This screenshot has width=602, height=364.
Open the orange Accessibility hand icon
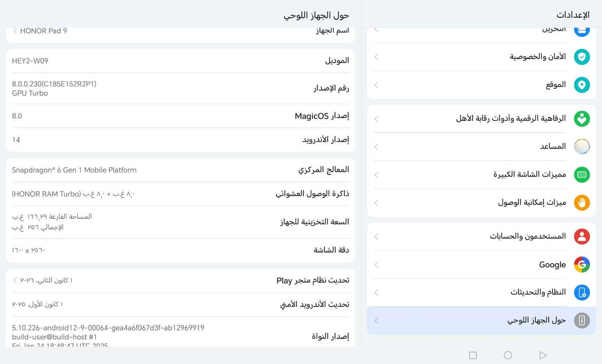click(582, 202)
